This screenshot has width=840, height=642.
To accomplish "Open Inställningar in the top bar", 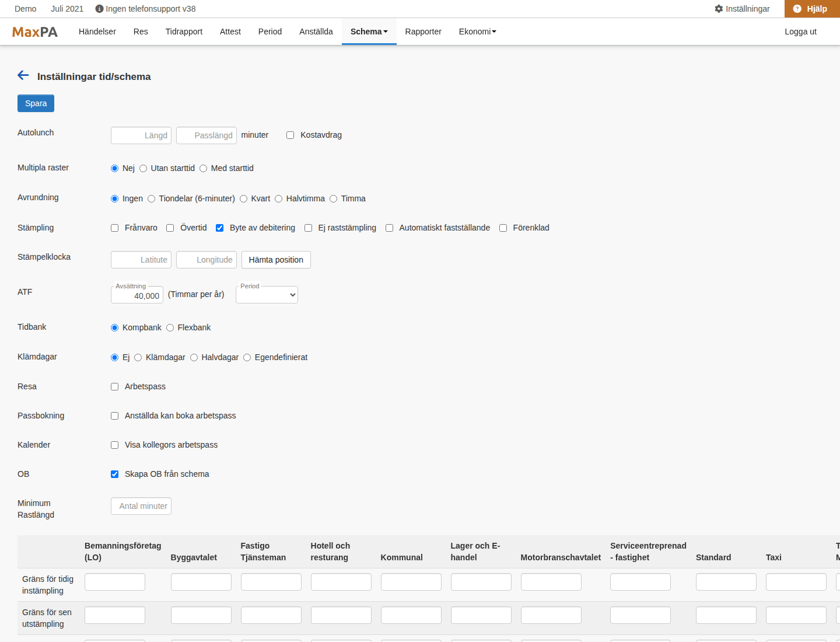I will pos(742,9).
